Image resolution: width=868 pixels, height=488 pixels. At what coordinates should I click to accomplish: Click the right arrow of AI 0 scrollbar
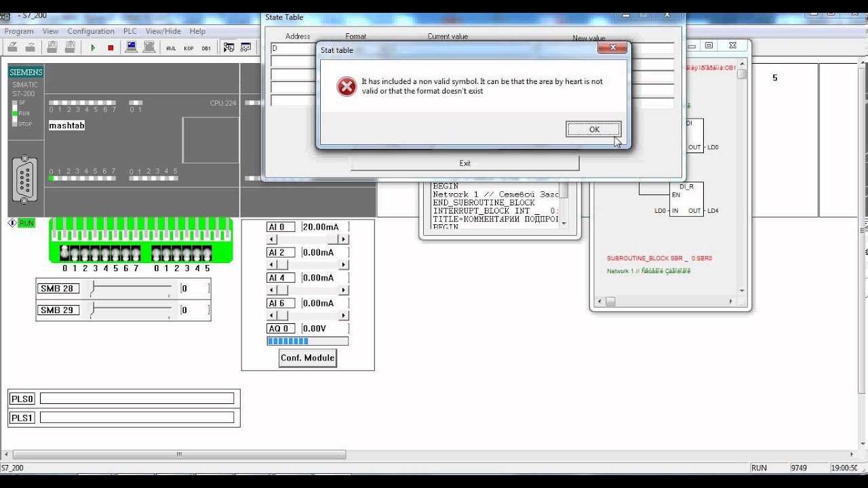pos(344,239)
